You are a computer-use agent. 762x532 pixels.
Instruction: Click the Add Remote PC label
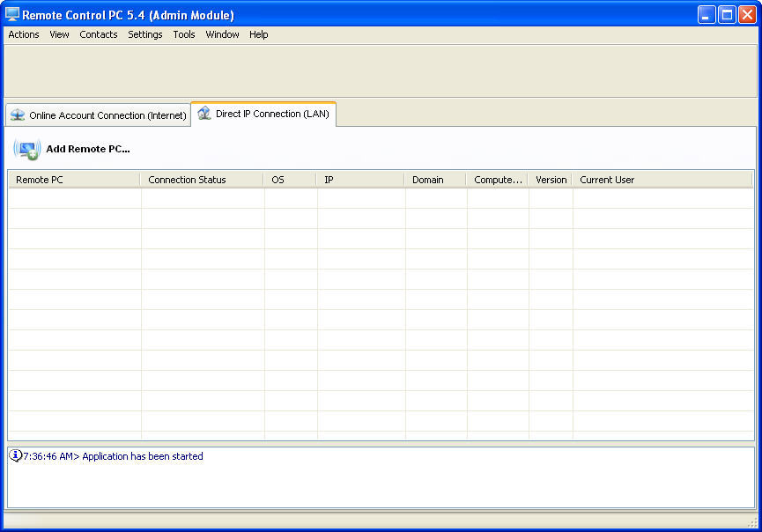tap(89, 149)
